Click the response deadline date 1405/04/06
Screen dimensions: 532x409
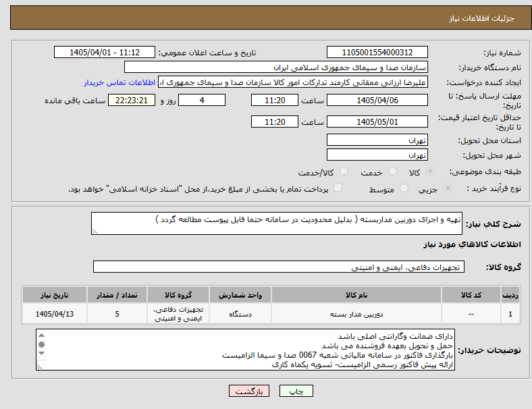pyautogui.click(x=377, y=100)
